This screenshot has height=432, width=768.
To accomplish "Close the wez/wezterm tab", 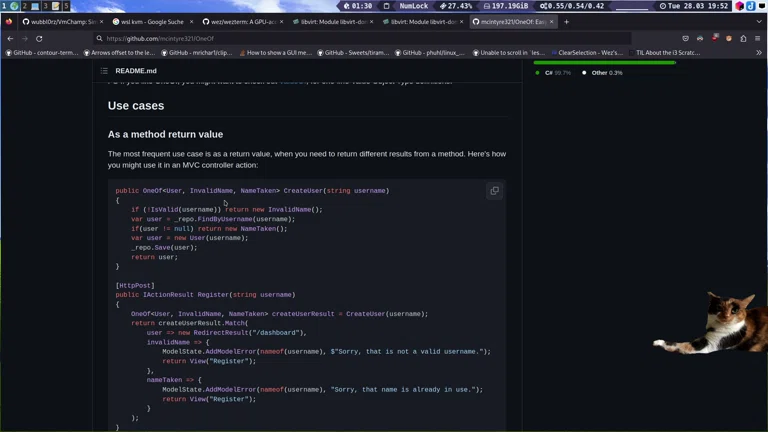I will (281, 22).
